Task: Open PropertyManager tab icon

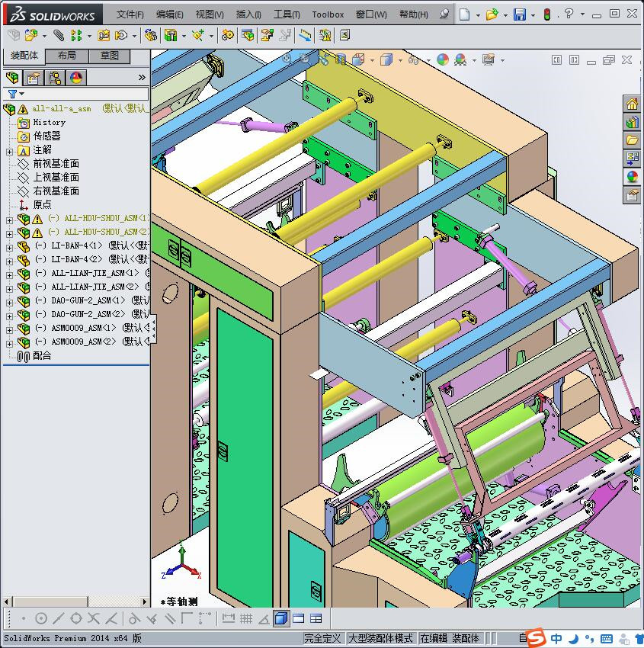Action: [x=33, y=78]
